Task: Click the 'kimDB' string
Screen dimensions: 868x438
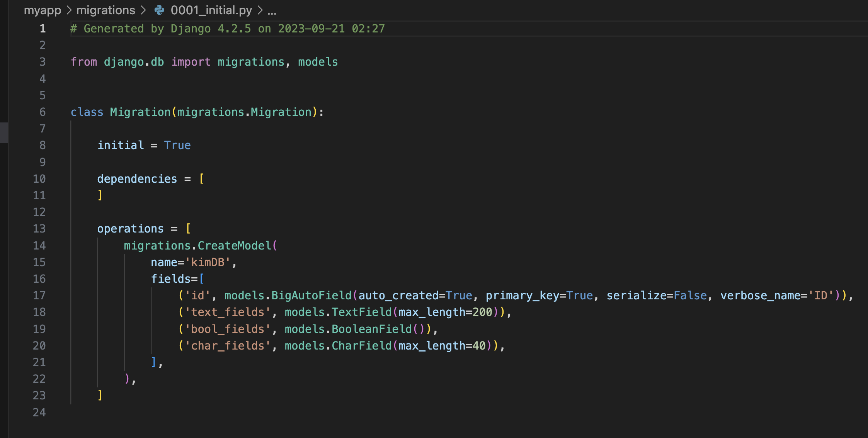Action: 208,262
